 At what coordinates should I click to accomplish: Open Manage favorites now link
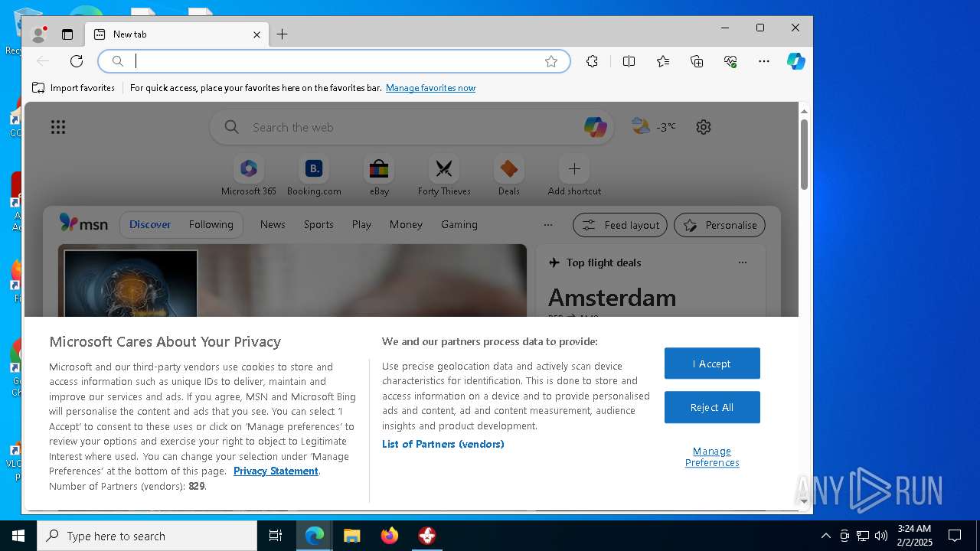(x=430, y=88)
